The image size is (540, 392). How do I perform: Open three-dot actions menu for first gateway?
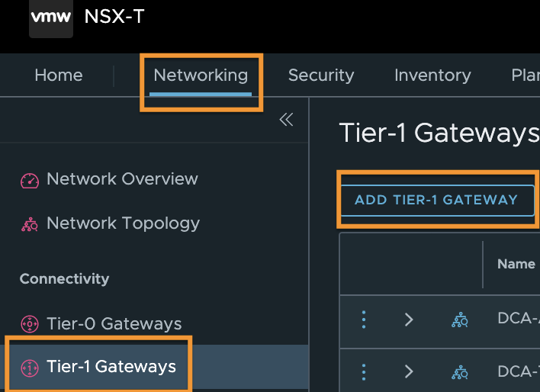tap(364, 320)
